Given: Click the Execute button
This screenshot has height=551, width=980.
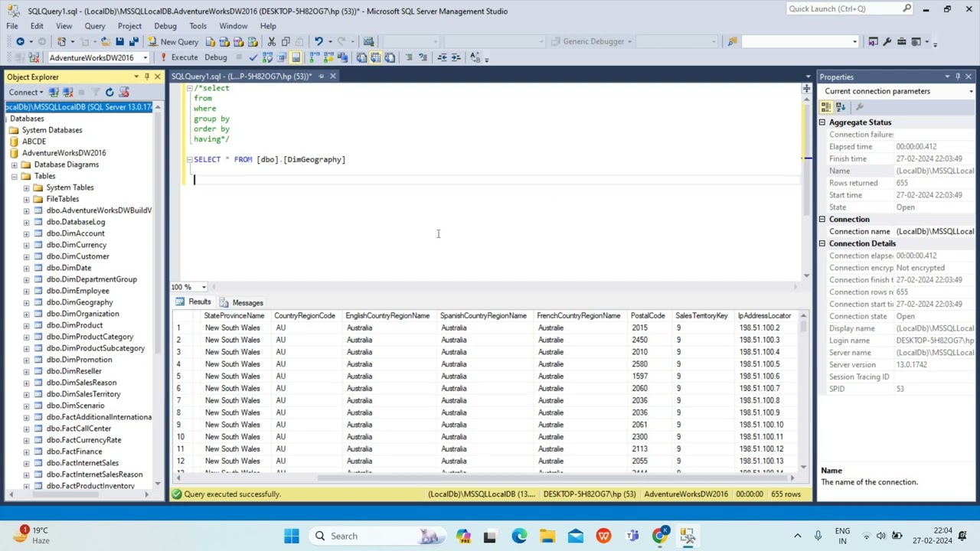Looking at the screenshot, I should point(178,57).
